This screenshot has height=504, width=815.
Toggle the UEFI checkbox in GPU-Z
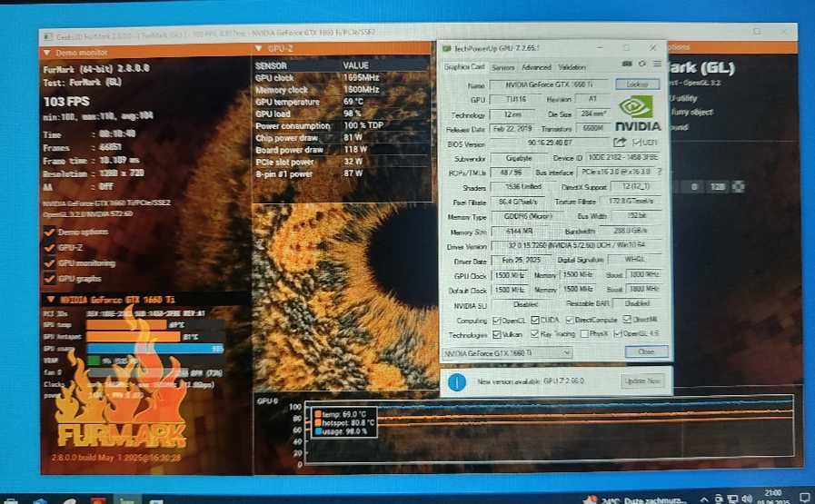coord(636,143)
